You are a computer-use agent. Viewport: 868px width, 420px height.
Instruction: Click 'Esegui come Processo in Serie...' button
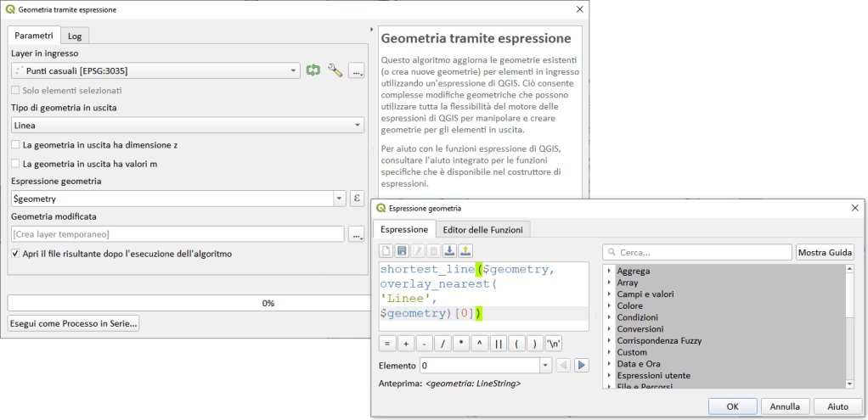coord(73,323)
